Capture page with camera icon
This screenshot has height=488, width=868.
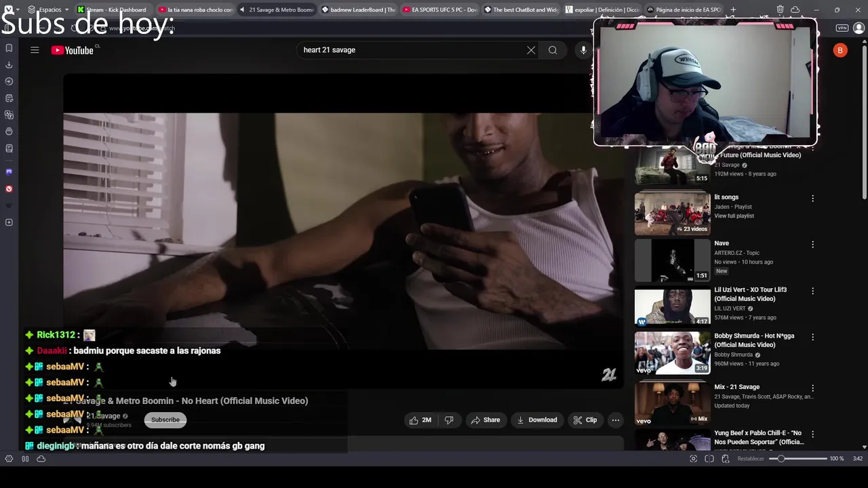693,459
